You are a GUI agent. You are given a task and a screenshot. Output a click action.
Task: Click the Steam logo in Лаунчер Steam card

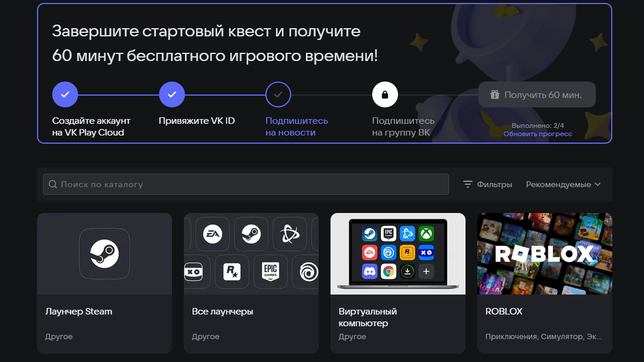click(104, 253)
